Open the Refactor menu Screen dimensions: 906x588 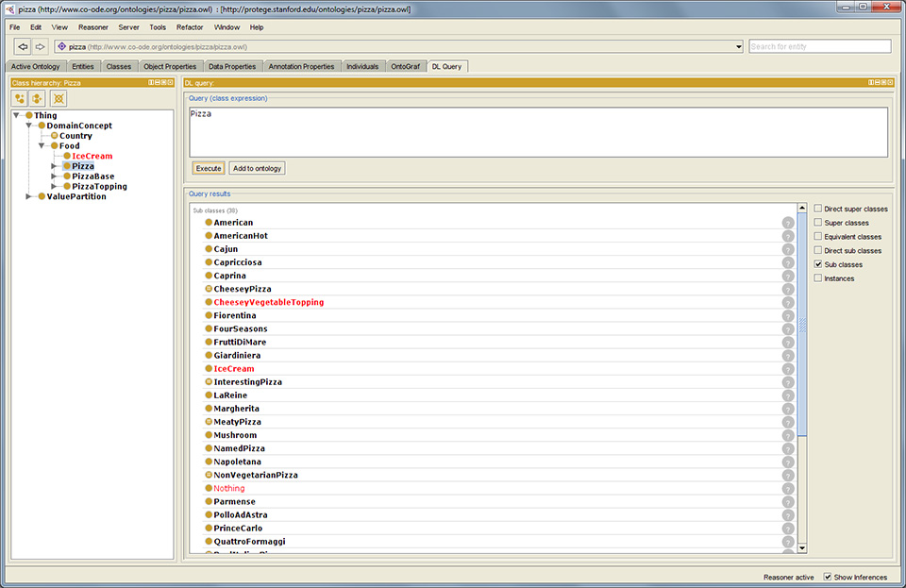190,27
